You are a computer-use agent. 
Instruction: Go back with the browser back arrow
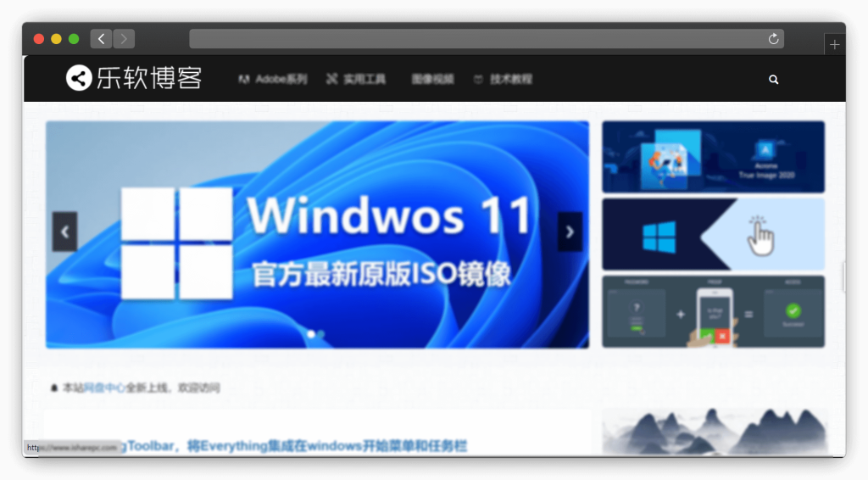(102, 39)
